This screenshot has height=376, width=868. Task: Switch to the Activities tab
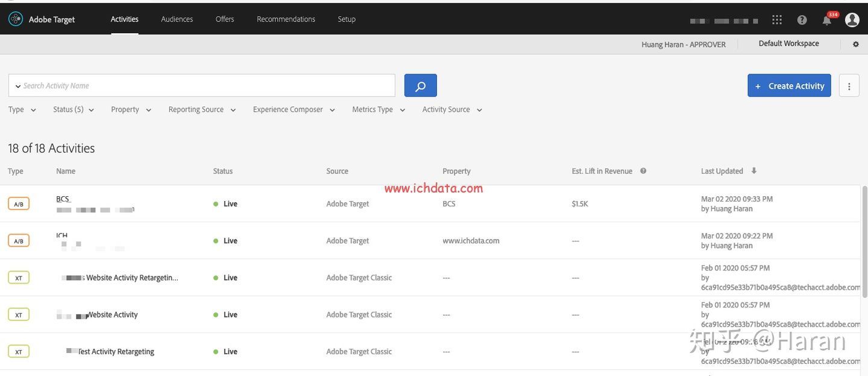pyautogui.click(x=124, y=19)
